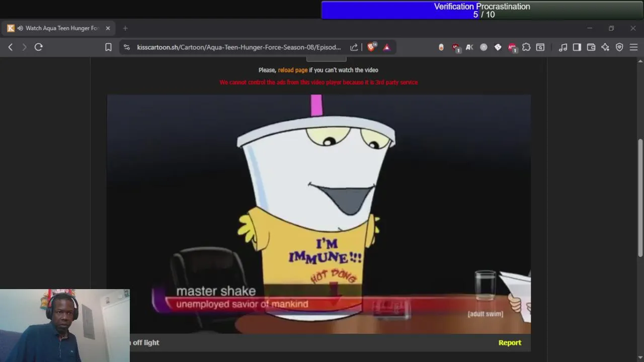Click the Verification Procrastination progress bar
This screenshot has width=644, height=362.
coord(482,10)
